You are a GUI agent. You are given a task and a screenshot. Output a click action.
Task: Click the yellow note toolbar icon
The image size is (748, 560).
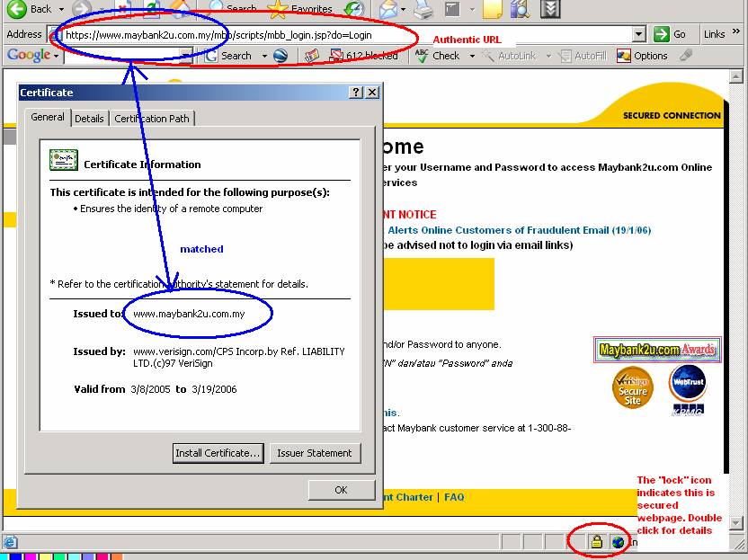(x=493, y=9)
